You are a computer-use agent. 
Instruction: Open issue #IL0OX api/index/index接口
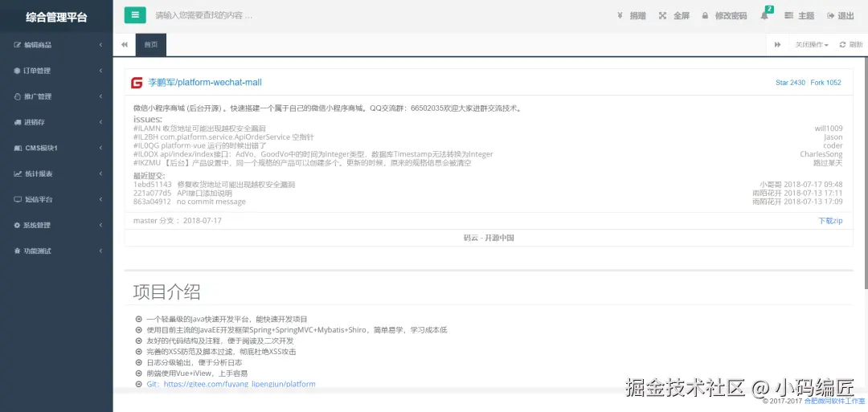313,154
